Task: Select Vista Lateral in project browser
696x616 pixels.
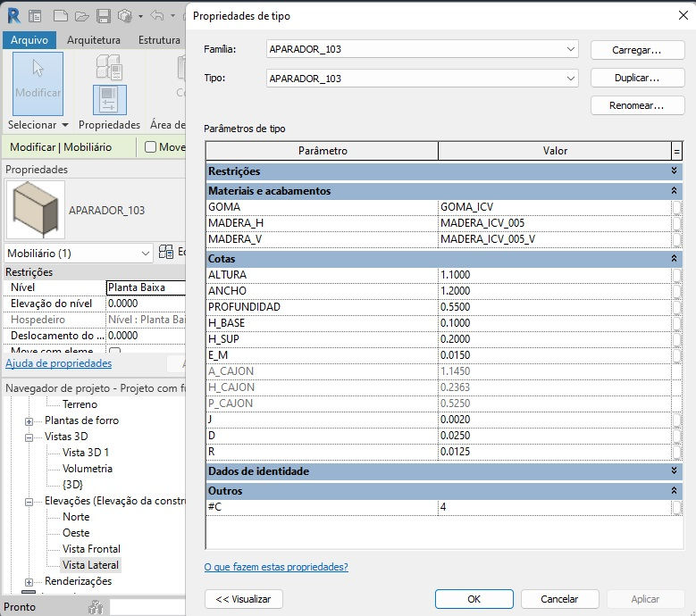Action: 90,564
